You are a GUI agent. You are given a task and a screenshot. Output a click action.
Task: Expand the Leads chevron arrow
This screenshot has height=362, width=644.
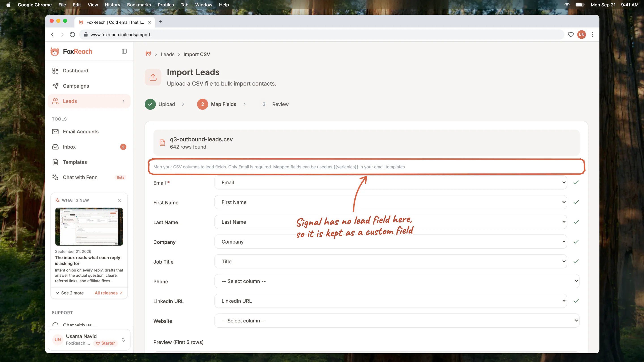pos(123,101)
